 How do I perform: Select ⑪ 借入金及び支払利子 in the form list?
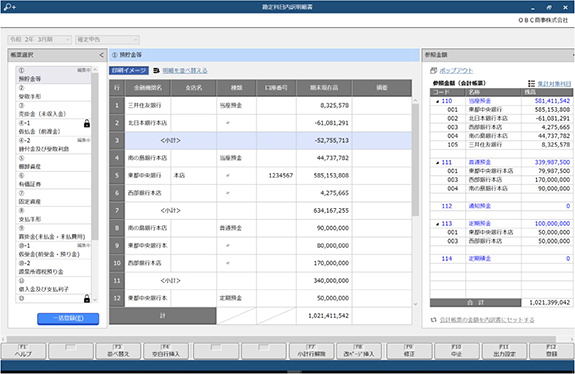click(x=53, y=285)
